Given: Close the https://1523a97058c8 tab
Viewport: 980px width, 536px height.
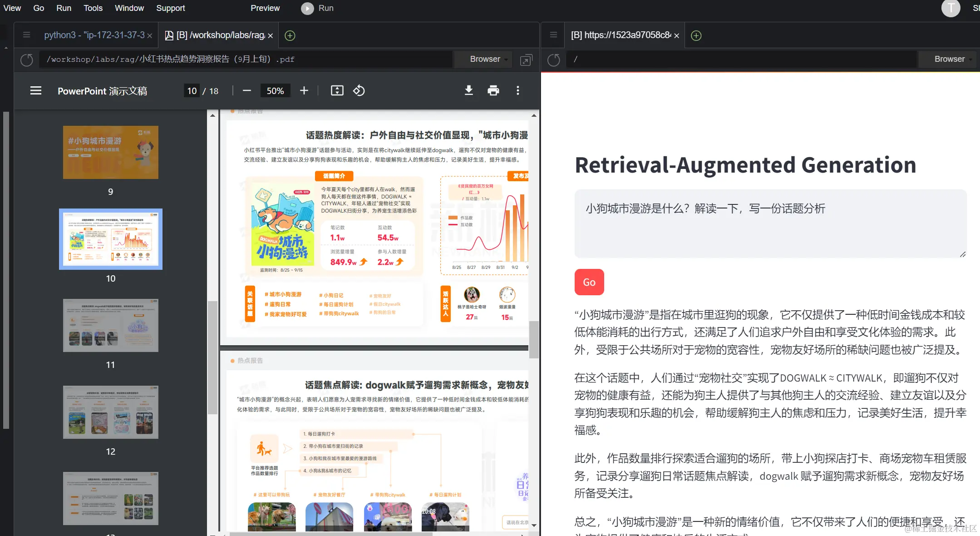Looking at the screenshot, I should click(677, 35).
